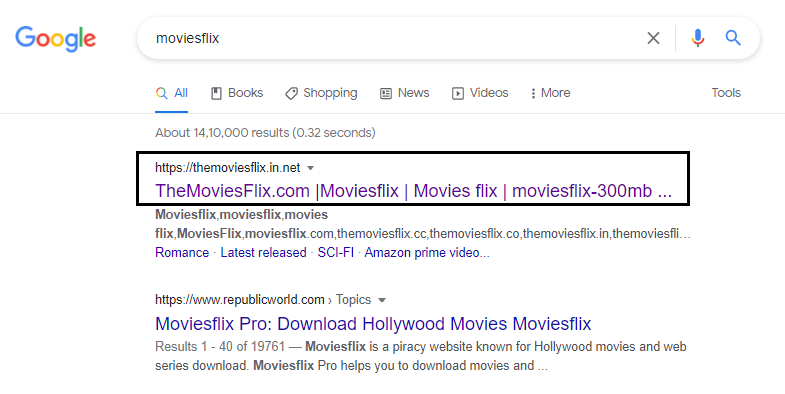The image size is (785, 394).
Task: Start voice search with microphone icon
Action: [697, 38]
